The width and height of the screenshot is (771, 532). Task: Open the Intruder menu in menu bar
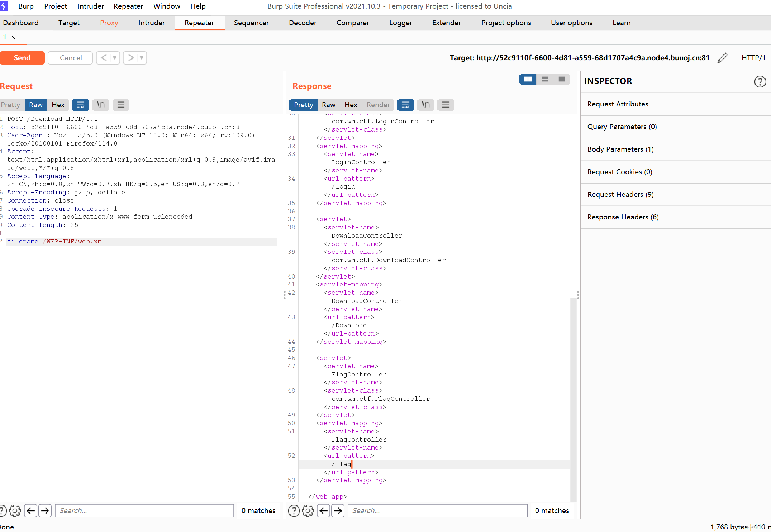(90, 6)
